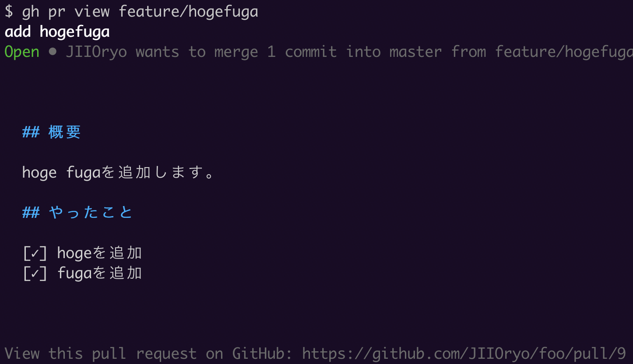
Task: Click the hogeを追加 checklist text
Action: point(99,253)
